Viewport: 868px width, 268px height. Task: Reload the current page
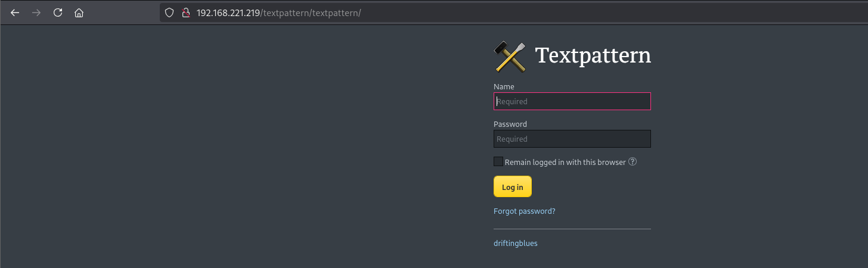coord(58,13)
